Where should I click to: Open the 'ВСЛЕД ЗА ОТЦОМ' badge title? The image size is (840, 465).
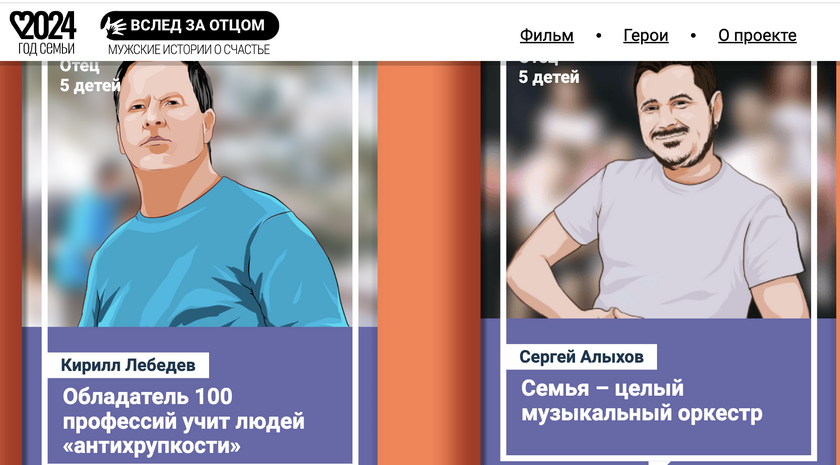[197, 25]
